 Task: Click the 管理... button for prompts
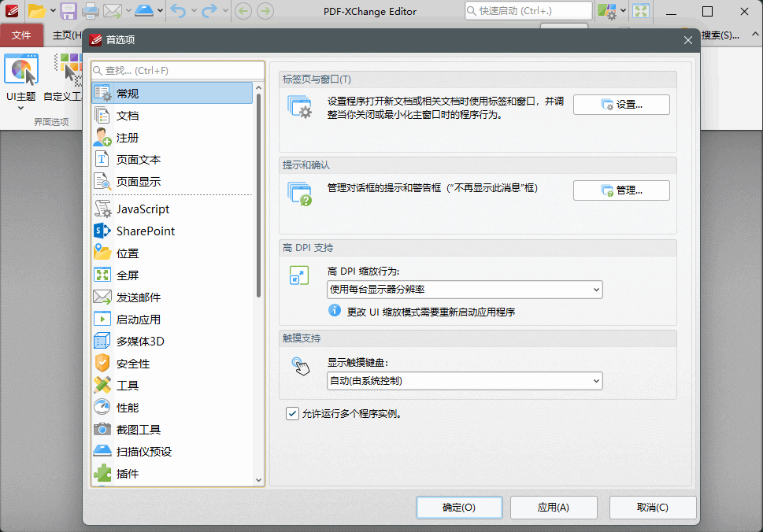tap(621, 190)
